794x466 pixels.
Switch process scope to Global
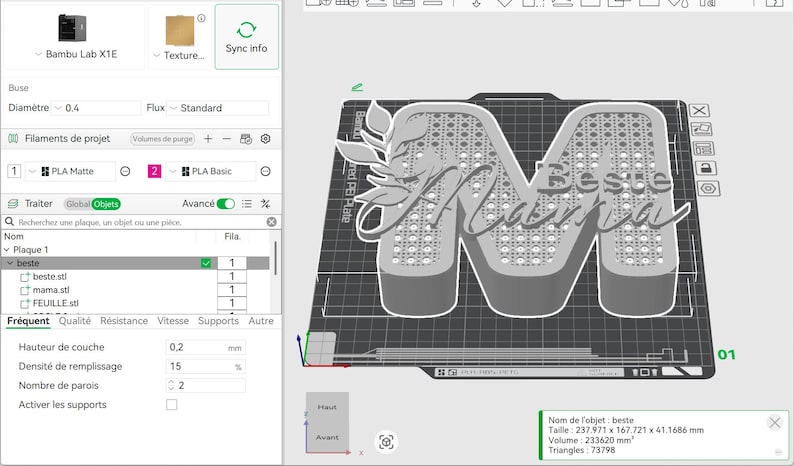pos(78,204)
